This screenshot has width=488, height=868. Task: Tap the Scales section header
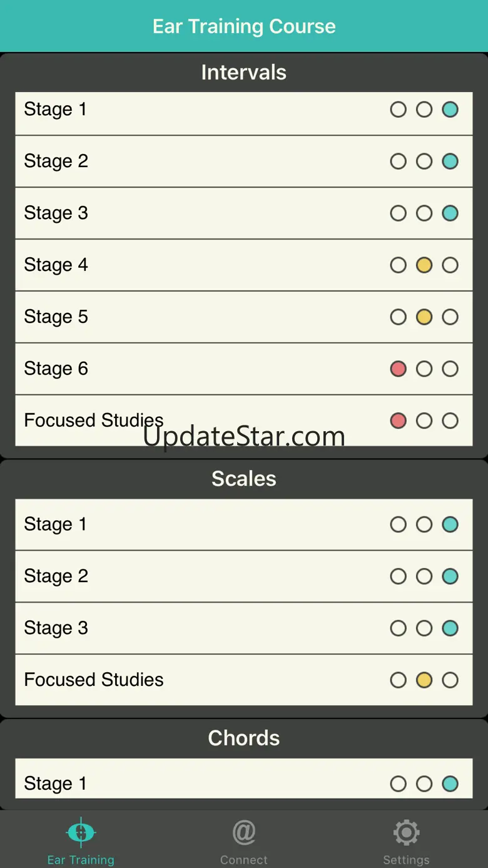[x=243, y=479]
